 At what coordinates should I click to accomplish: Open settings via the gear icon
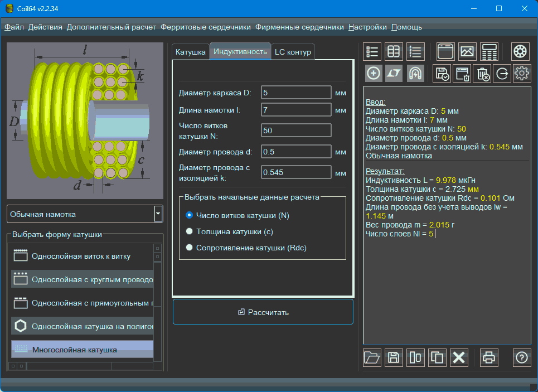(522, 74)
